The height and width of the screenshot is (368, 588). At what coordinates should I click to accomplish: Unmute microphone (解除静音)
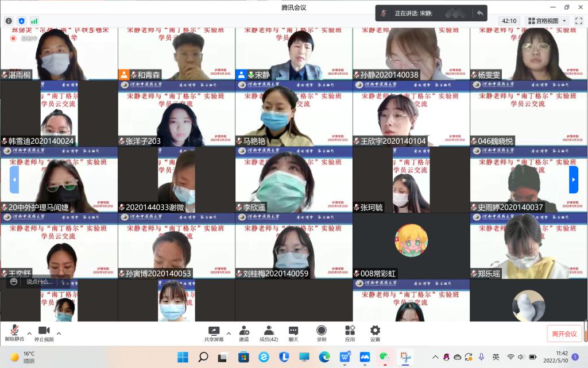[14, 333]
